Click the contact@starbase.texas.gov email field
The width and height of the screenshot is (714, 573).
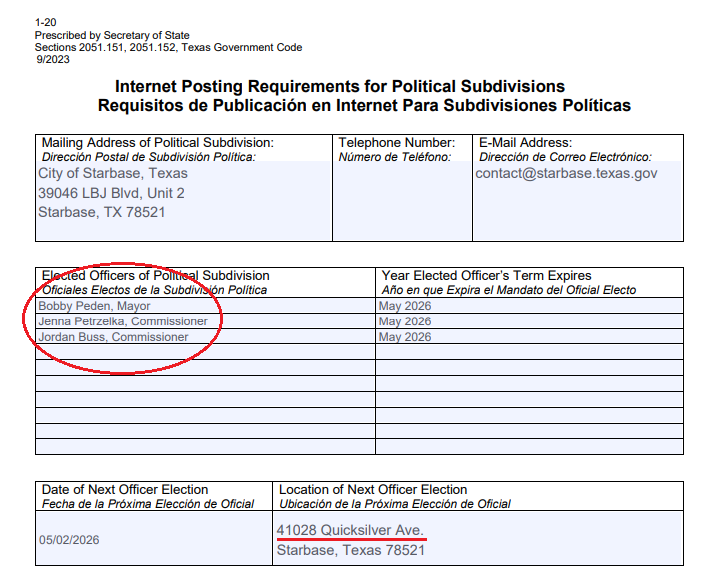click(x=578, y=200)
